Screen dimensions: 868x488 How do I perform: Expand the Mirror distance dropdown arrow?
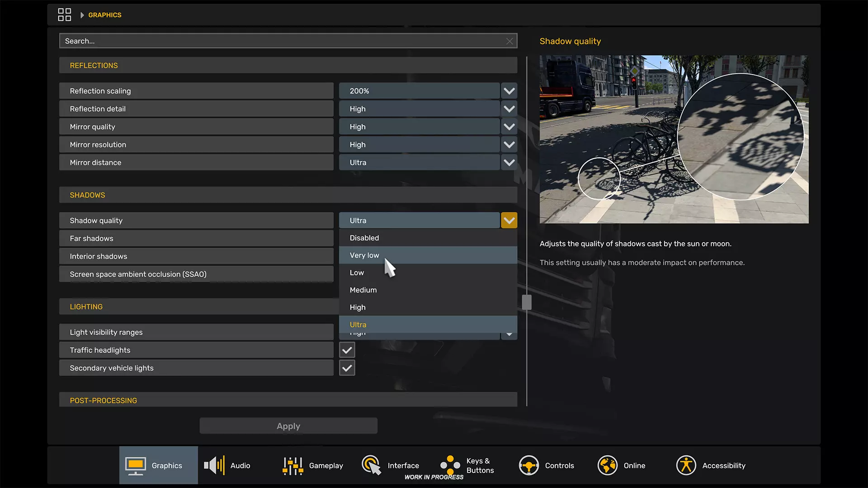click(509, 163)
